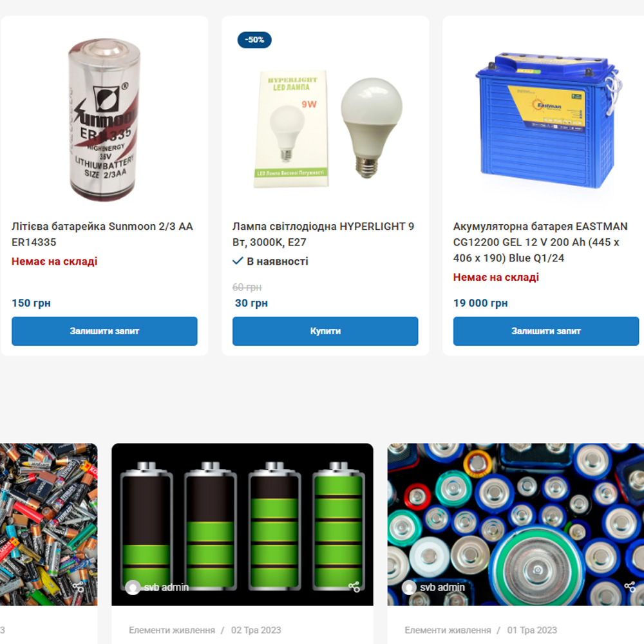
Task: Click the -50% discount badge
Action: click(x=254, y=40)
